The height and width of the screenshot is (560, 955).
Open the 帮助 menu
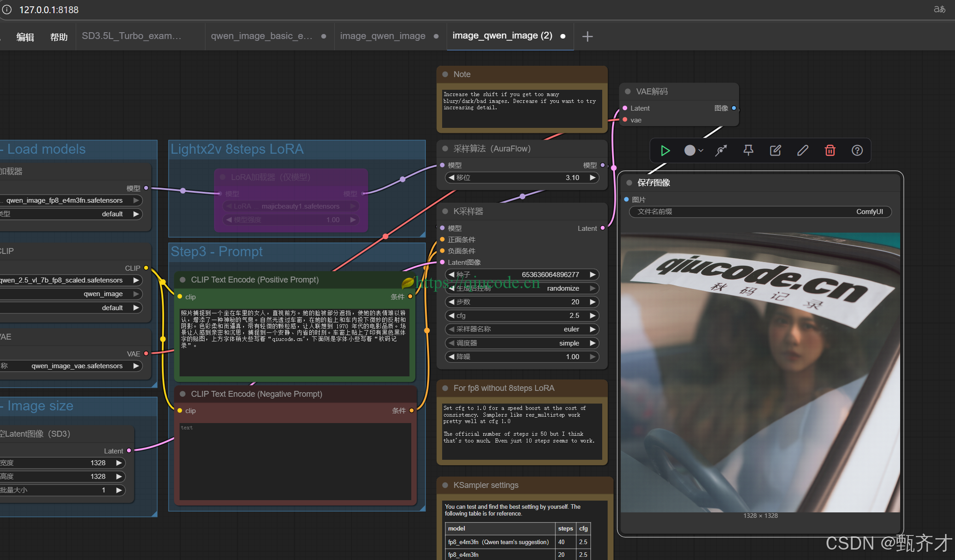(x=59, y=37)
